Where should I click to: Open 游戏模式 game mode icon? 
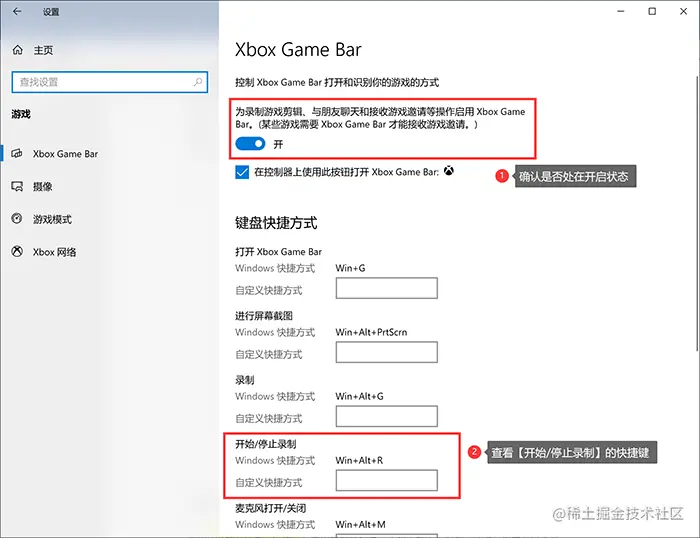[17, 219]
